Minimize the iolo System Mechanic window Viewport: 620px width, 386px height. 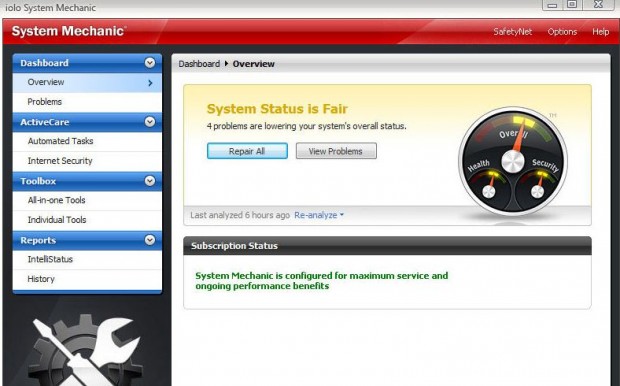(x=553, y=4)
